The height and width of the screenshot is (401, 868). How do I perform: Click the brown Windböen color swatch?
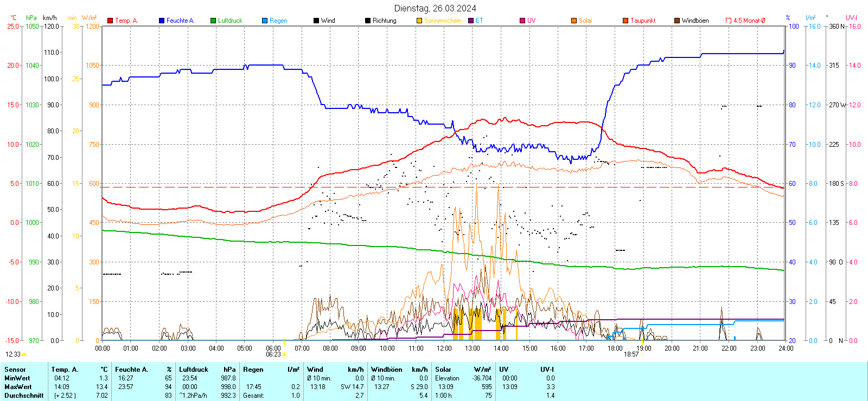point(677,21)
